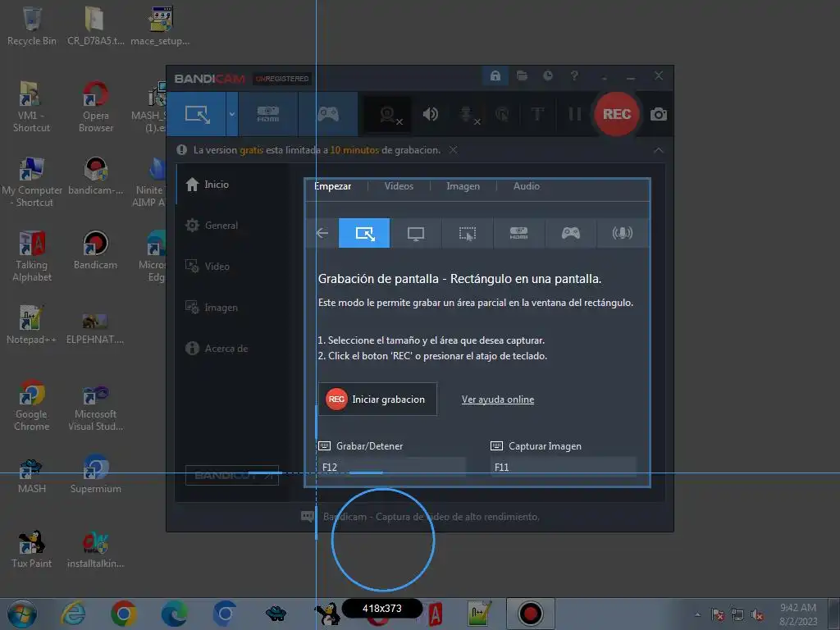Select the Bandicam desktop shortcut icon
Screen dimensions: 840x630
click(95, 250)
